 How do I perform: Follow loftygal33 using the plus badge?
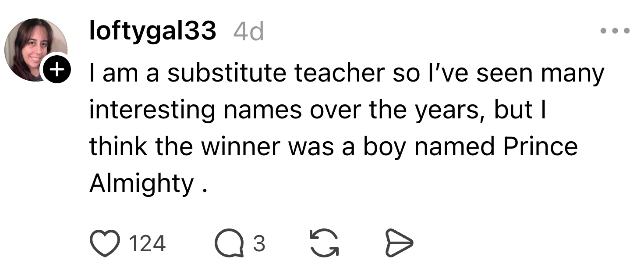point(56,69)
